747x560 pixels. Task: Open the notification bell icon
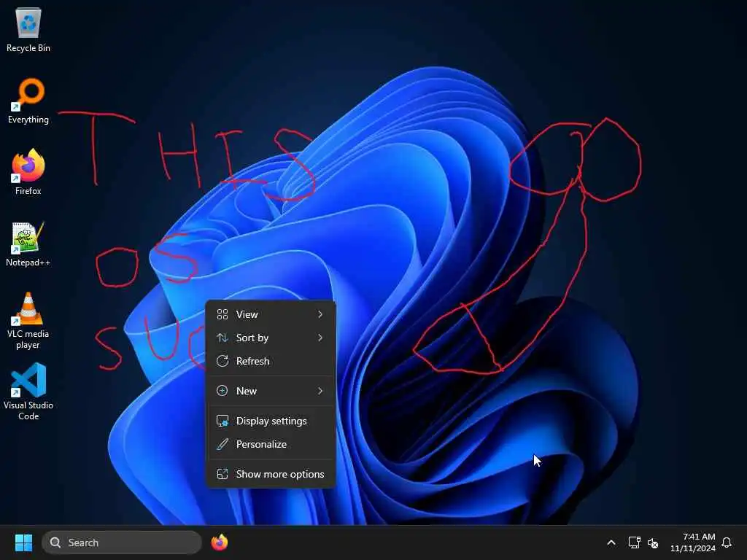[727, 542]
